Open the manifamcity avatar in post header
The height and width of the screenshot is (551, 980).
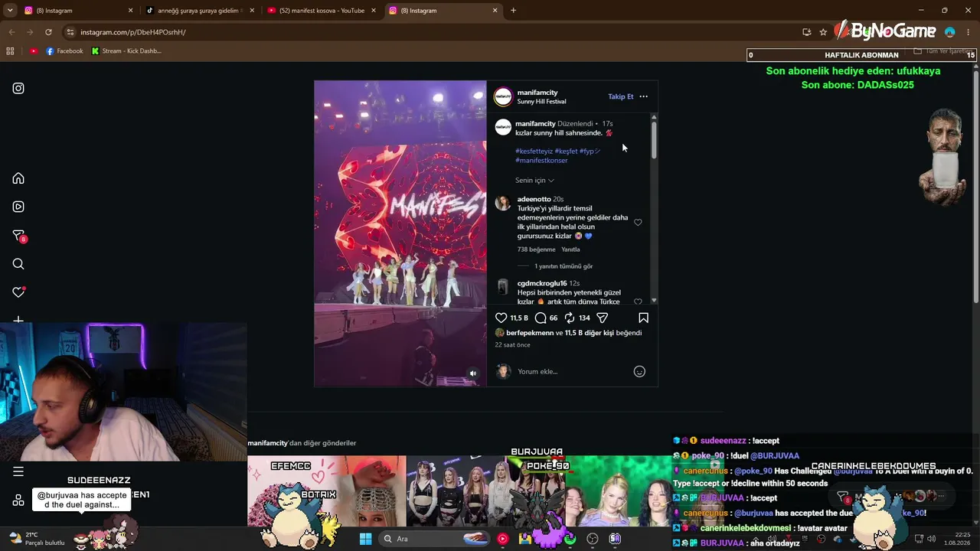(x=503, y=96)
